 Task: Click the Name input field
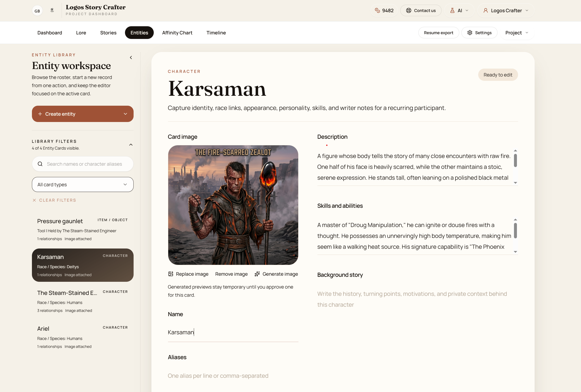coord(233,332)
